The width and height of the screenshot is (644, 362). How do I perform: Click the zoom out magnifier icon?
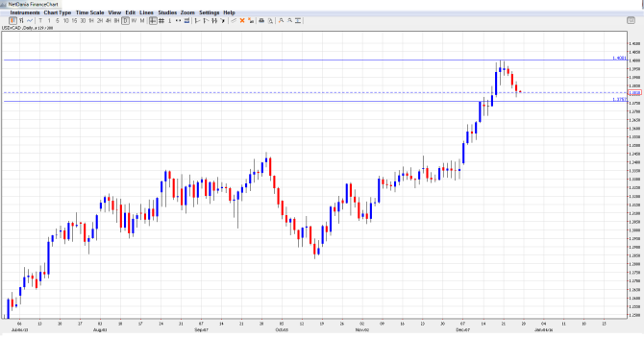[x=289, y=20]
